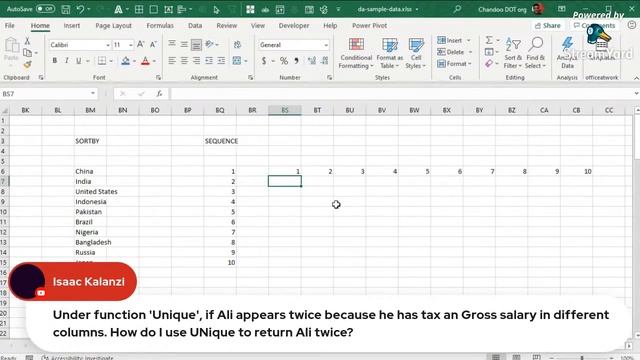Switch to the Page Layout tab
This screenshot has width=640, height=360.
[113, 25]
